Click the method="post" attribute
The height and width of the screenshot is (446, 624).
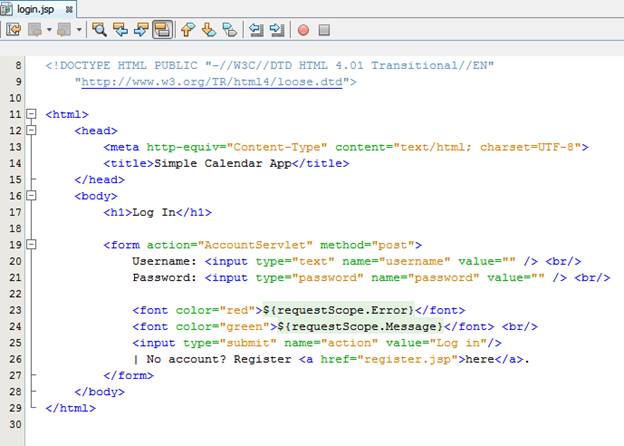click(367, 245)
